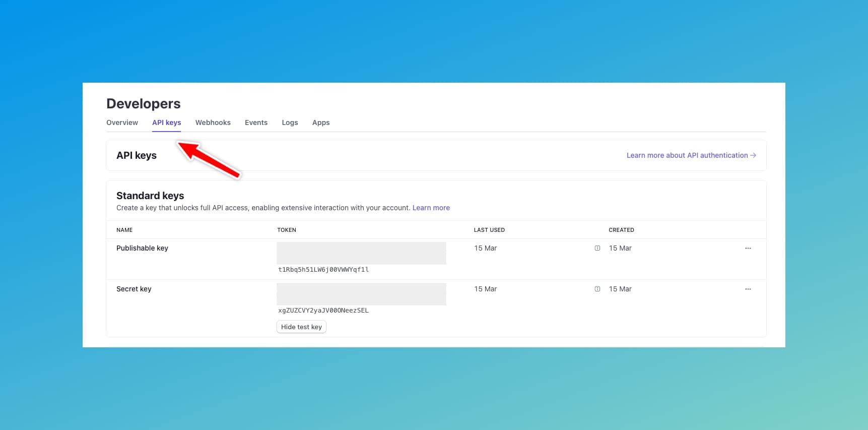
Task: Click the masked Publishable key token box
Action: click(x=361, y=253)
